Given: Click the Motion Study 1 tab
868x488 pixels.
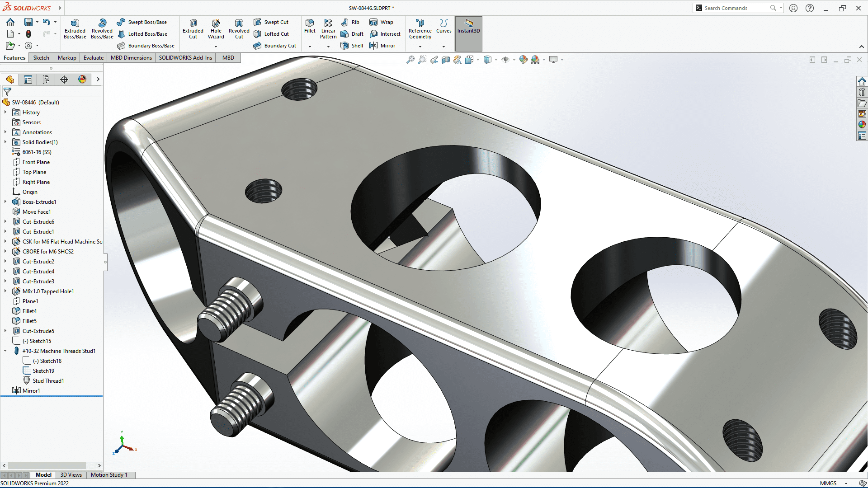Looking at the screenshot, I should [109, 475].
